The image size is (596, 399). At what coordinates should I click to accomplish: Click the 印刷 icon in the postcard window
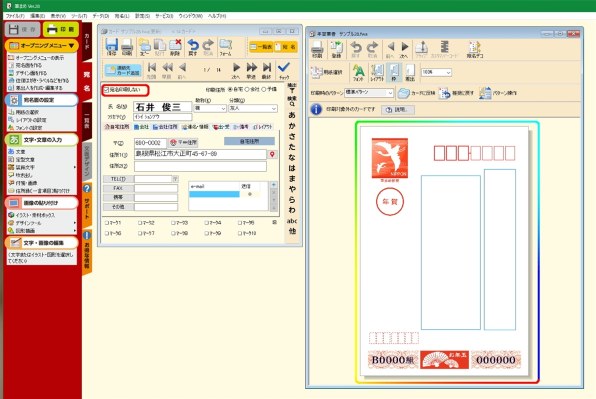317,49
